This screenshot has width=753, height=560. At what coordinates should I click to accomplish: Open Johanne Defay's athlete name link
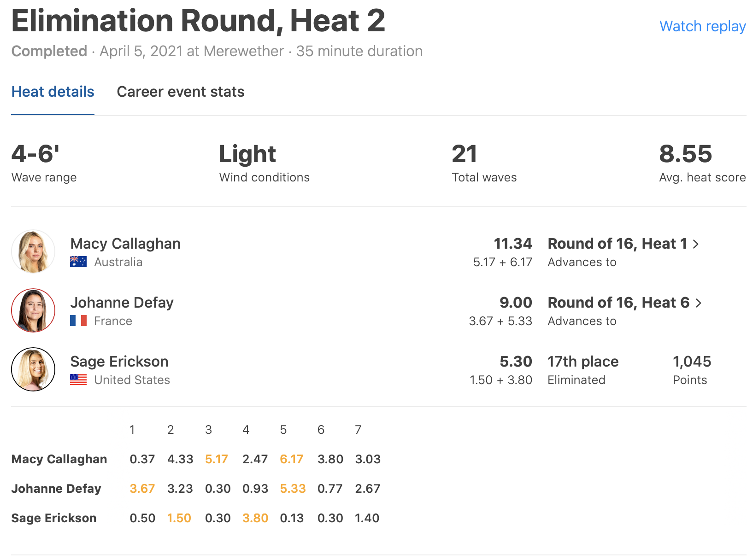(122, 303)
